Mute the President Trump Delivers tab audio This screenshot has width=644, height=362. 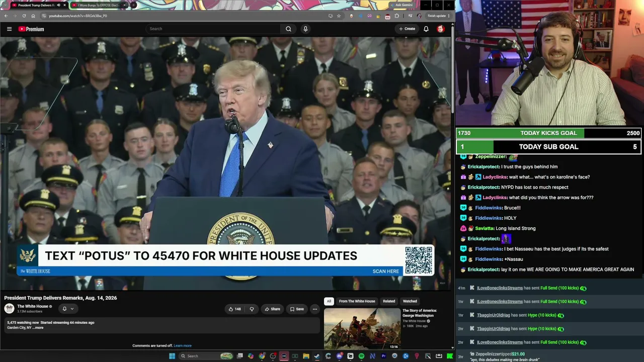coord(58,5)
